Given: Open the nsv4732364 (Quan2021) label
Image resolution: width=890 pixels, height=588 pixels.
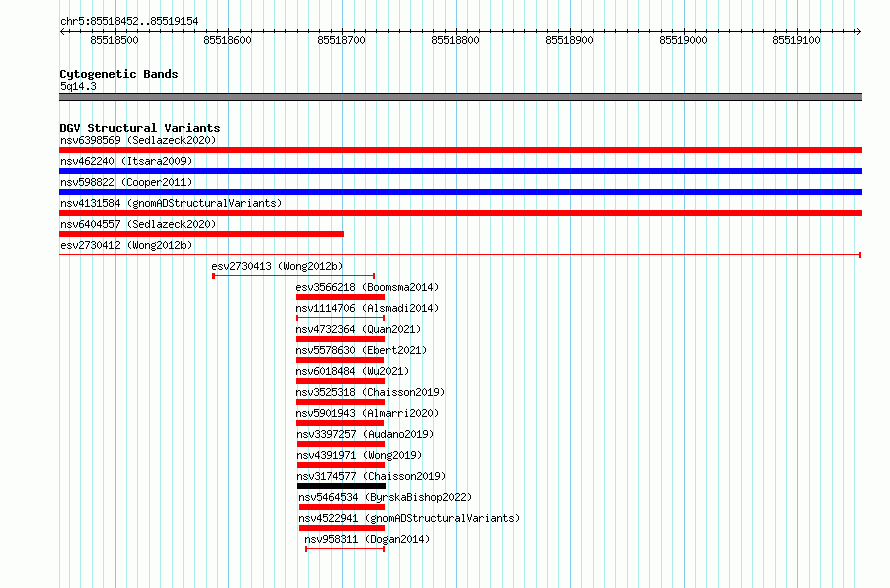Looking at the screenshot, I should click(x=358, y=329).
